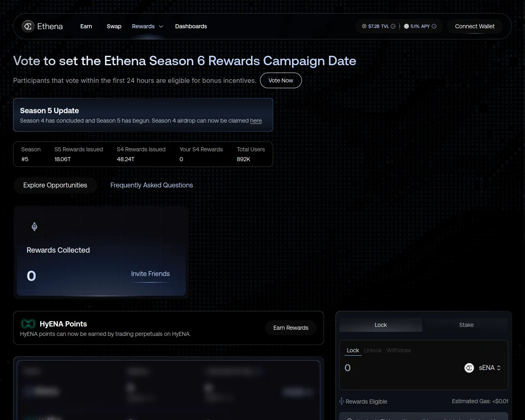525x420 pixels.
Task: Click the diamond icon above Rewards Collected
Action: point(34,226)
